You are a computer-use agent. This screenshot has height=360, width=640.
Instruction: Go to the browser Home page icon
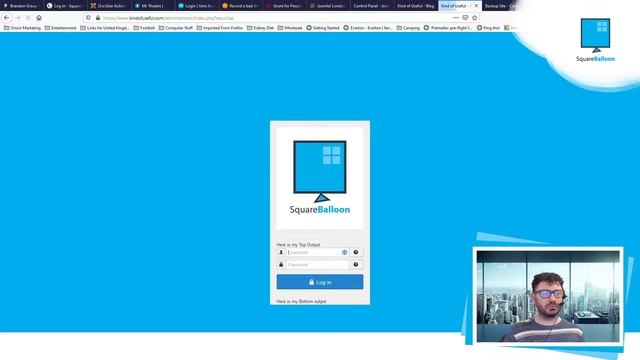pos(39,18)
